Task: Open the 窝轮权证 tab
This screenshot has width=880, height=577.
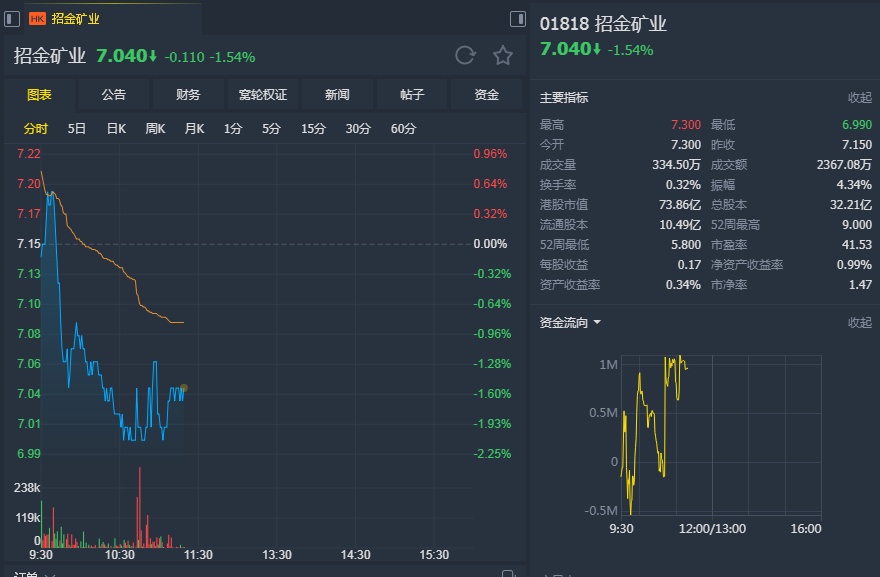Action: coord(263,94)
